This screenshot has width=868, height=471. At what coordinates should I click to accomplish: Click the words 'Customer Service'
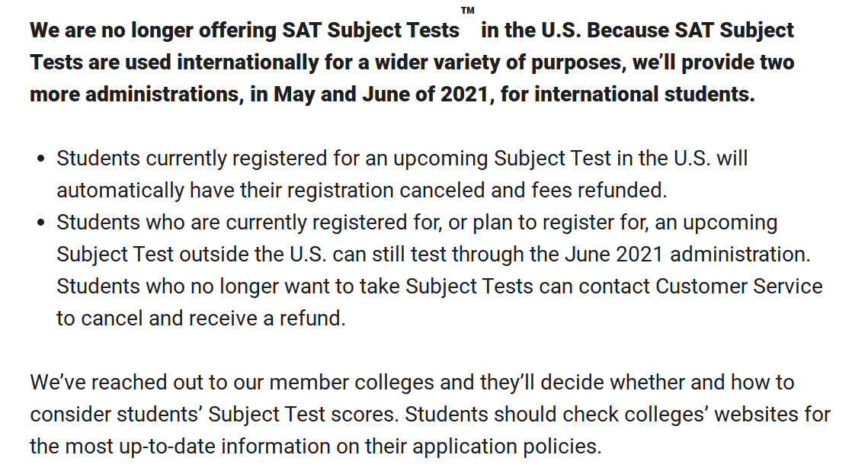click(x=739, y=287)
